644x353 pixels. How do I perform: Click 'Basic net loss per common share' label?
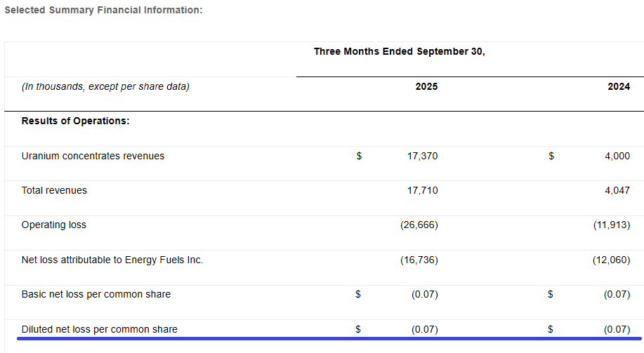point(96,294)
